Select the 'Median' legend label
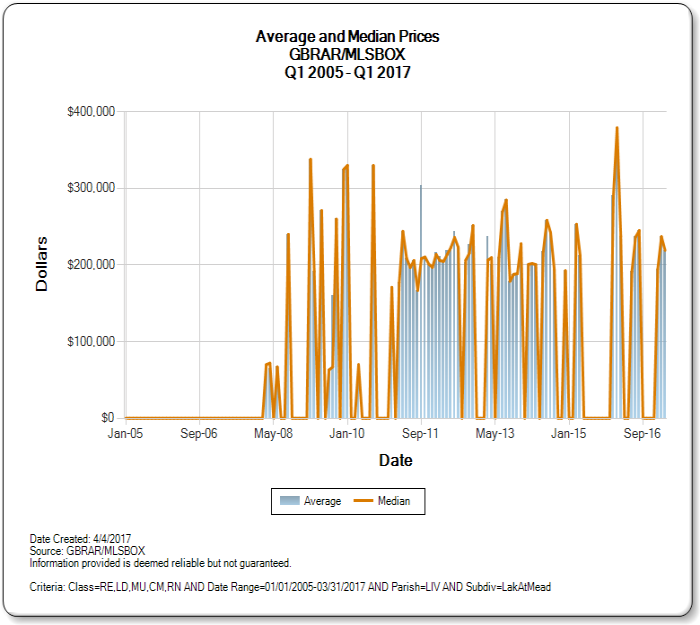The height and width of the screenshot is (625, 700). [394, 501]
